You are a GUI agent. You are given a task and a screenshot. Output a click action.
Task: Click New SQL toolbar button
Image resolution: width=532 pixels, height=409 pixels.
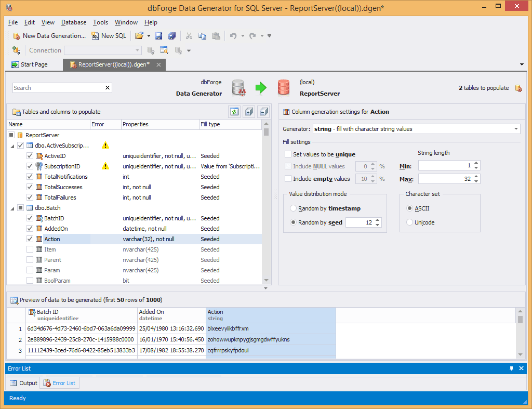tap(109, 36)
